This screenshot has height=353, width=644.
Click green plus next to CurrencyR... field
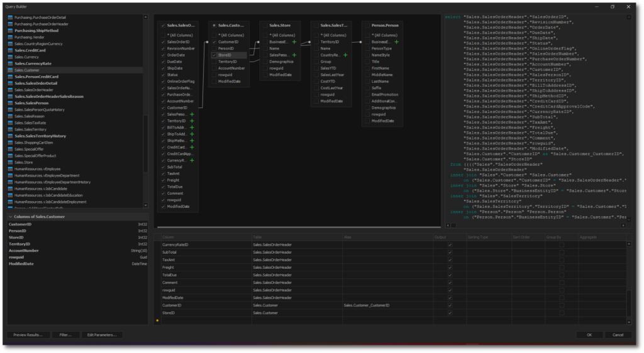(192, 160)
